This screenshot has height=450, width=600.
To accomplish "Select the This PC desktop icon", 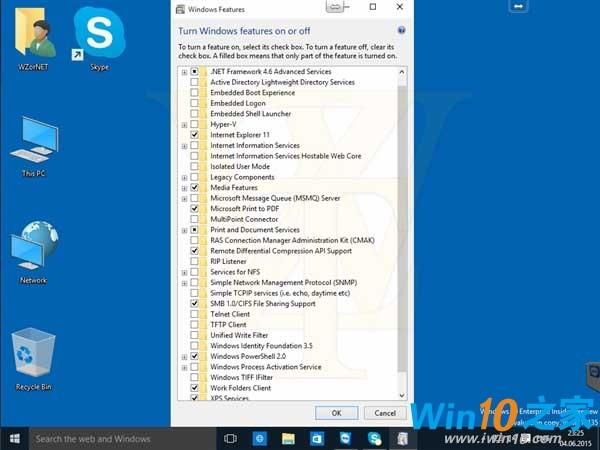I will [34, 146].
